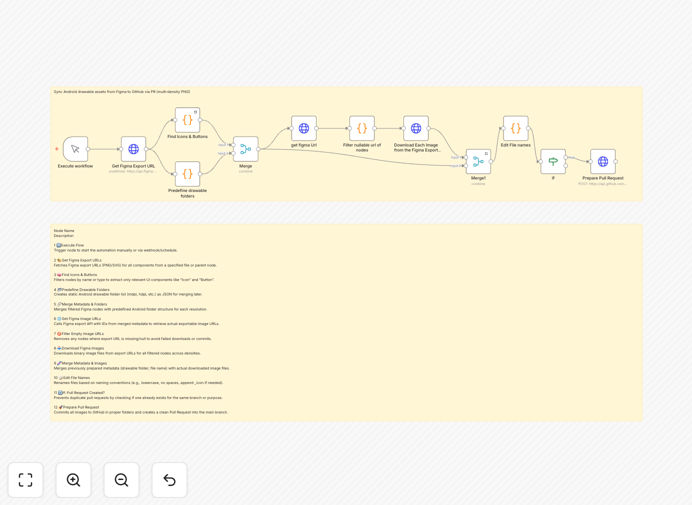Open the Get Figma Export URL node
This screenshot has width=692, height=505.
click(x=133, y=149)
